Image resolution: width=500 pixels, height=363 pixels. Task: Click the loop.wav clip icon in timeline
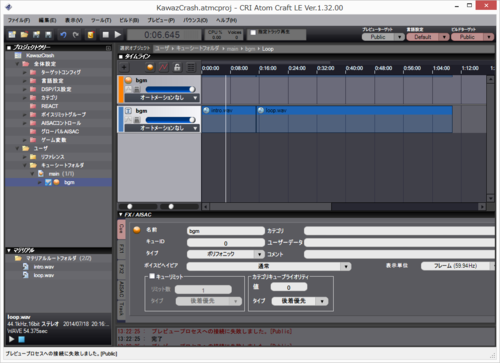[261, 110]
